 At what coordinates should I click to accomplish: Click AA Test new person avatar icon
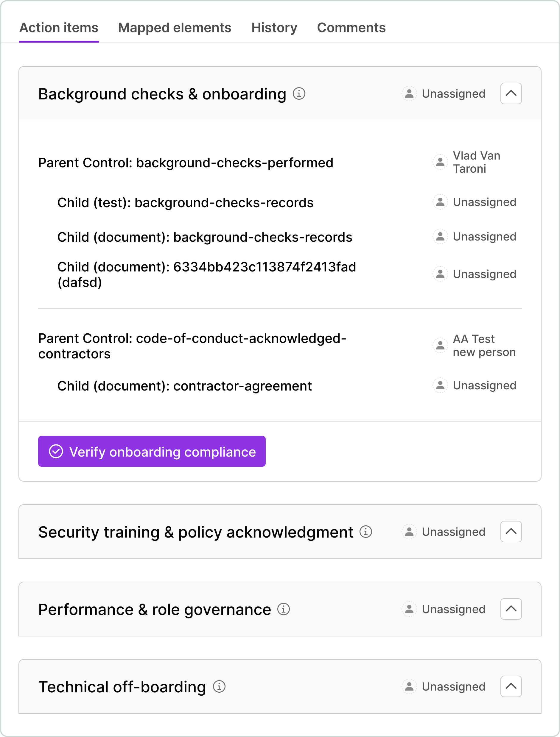point(440,345)
